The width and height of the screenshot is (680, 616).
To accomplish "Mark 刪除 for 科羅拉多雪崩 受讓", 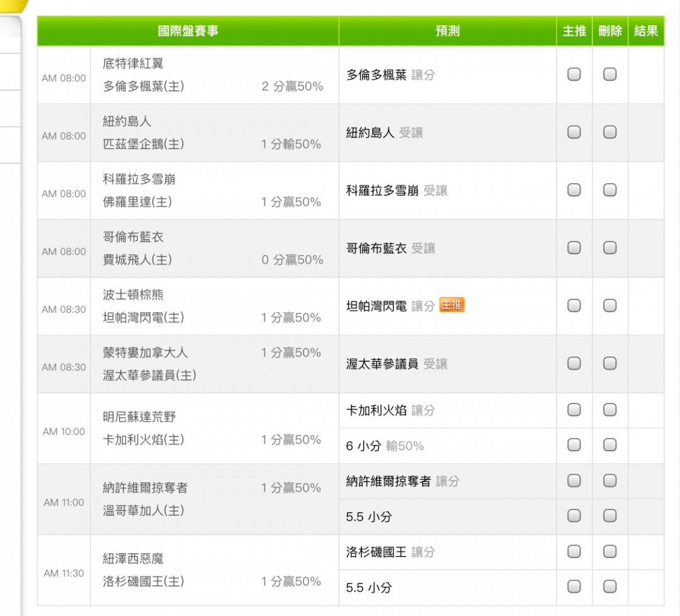I will [x=609, y=190].
